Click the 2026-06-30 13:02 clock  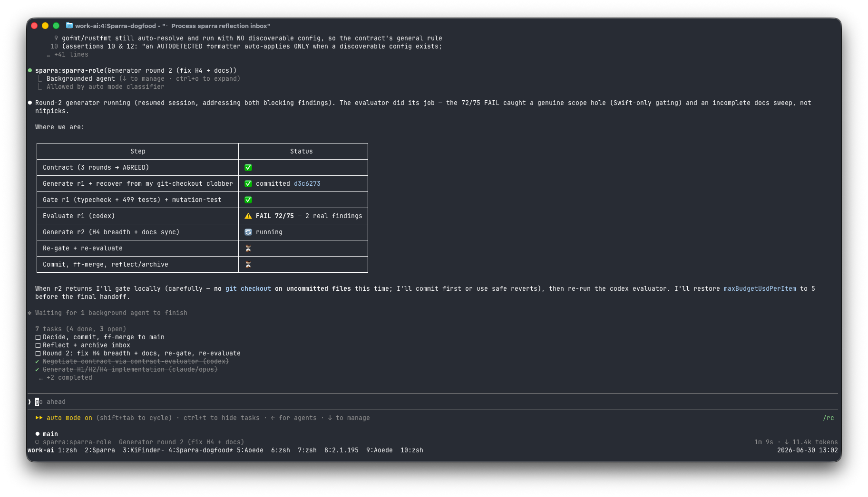click(x=808, y=450)
